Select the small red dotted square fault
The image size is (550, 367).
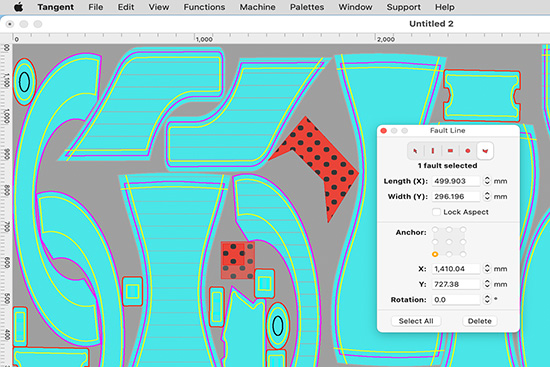[237, 260]
